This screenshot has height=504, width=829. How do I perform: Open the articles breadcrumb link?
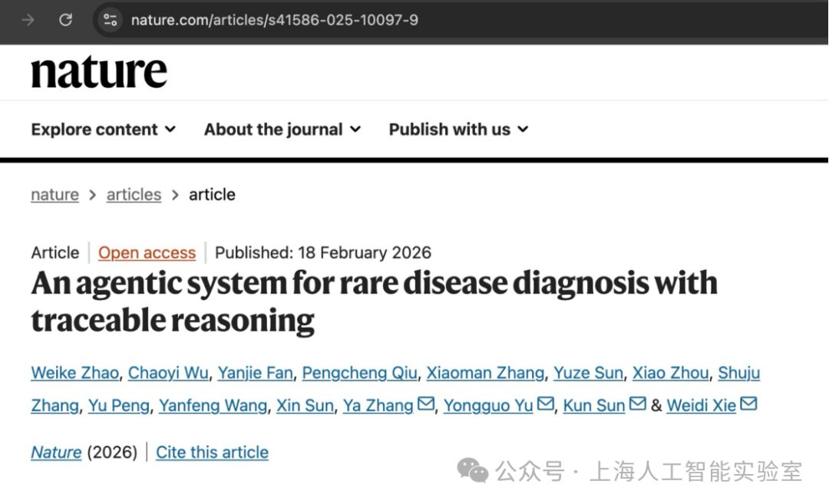pos(134,195)
